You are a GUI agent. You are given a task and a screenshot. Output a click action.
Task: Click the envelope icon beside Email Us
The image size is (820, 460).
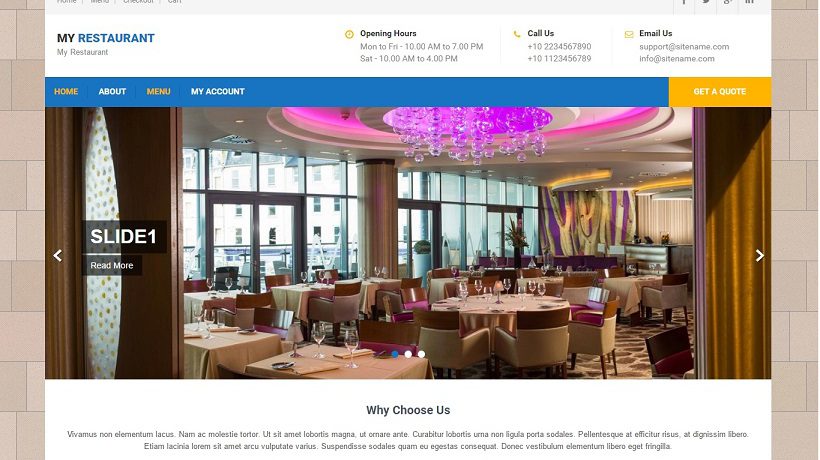pyautogui.click(x=629, y=34)
